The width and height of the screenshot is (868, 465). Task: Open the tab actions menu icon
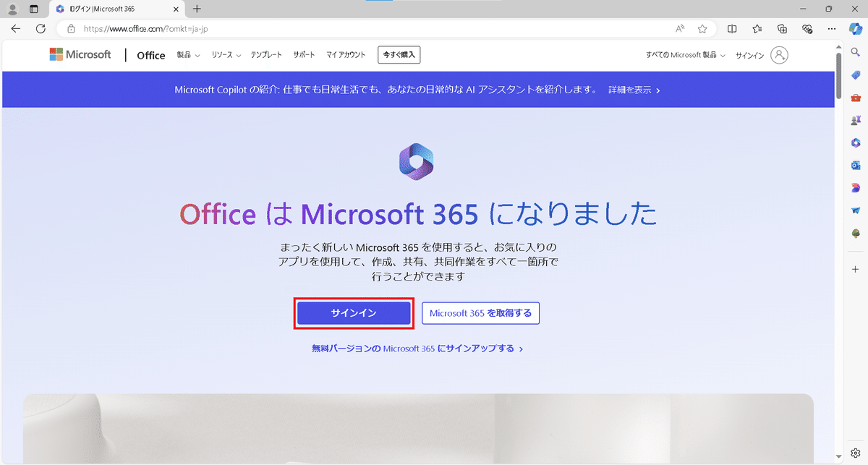(x=33, y=9)
